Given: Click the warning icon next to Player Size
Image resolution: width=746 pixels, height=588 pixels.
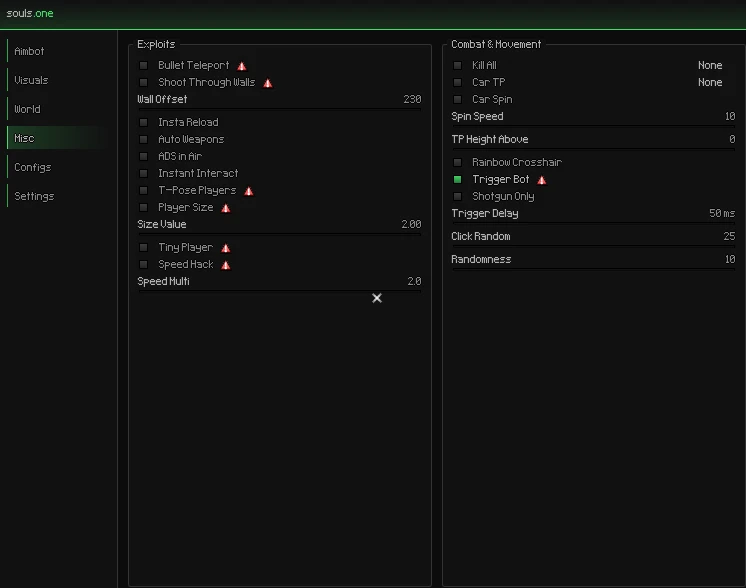Looking at the screenshot, I should (226, 208).
